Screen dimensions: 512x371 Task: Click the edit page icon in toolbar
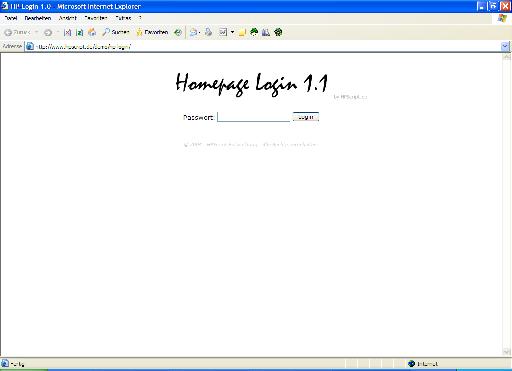(223, 32)
